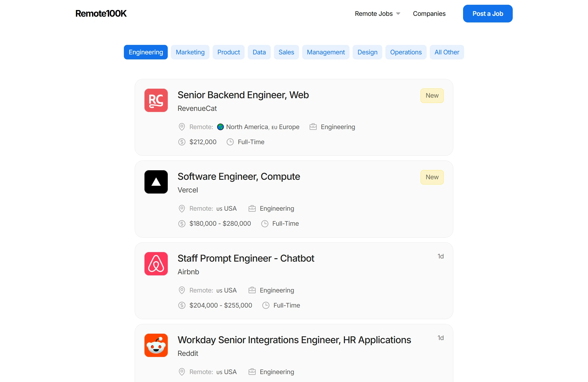This screenshot has height=382, width=588.
Task: Click dollar icon next to $212,000
Action: [x=182, y=142]
